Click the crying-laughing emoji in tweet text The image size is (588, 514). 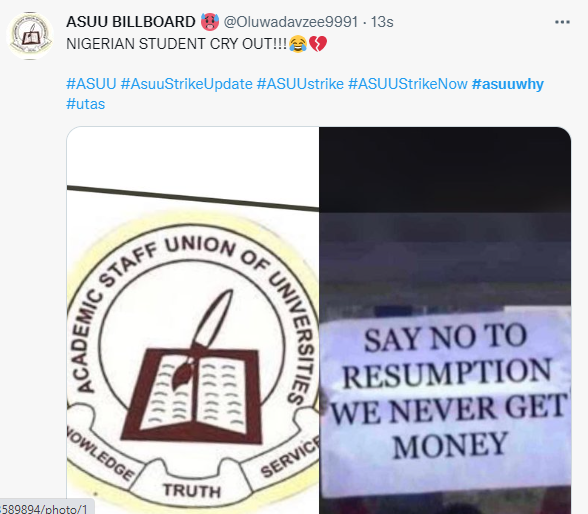pyautogui.click(x=298, y=44)
